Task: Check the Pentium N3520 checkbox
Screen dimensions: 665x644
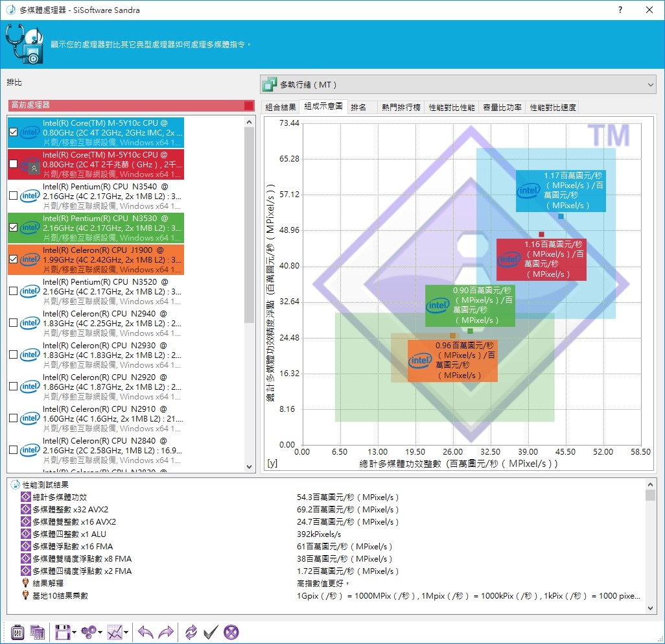Action: [x=13, y=291]
